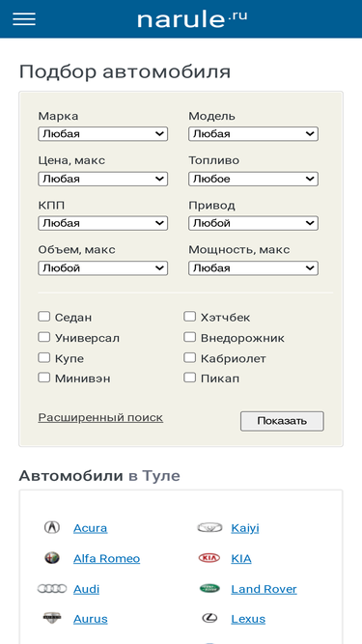Enable the Внедорожник checkbox

pos(189,337)
